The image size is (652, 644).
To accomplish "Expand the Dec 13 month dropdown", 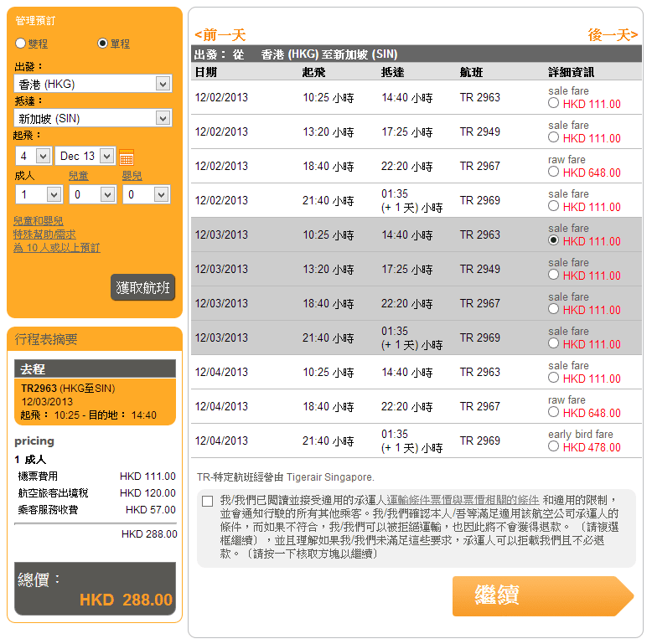I will (85, 156).
